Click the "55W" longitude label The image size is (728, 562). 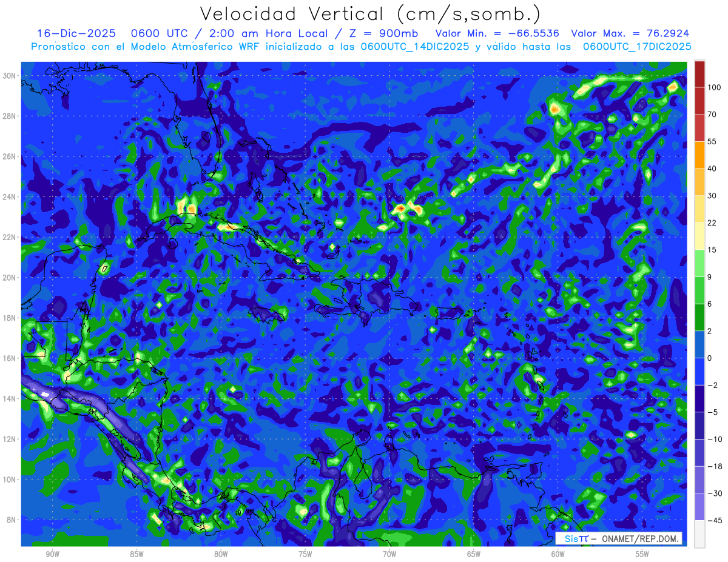click(642, 554)
